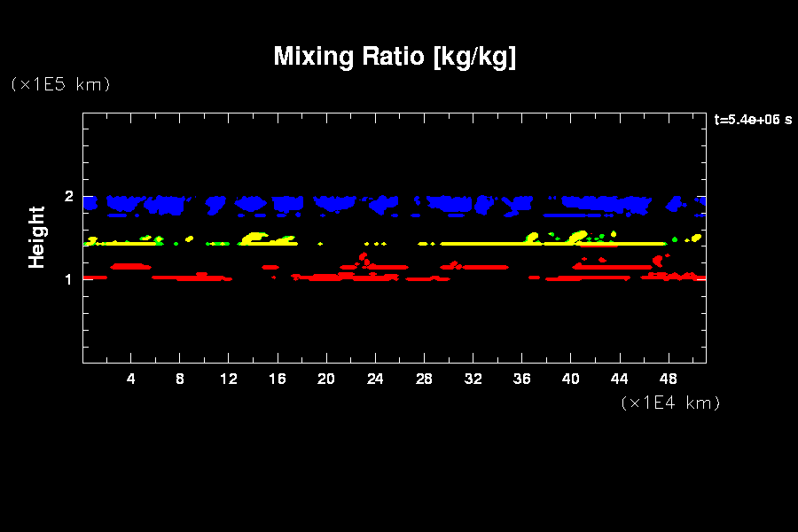Select x-axis tick label 40

pyautogui.click(x=570, y=379)
